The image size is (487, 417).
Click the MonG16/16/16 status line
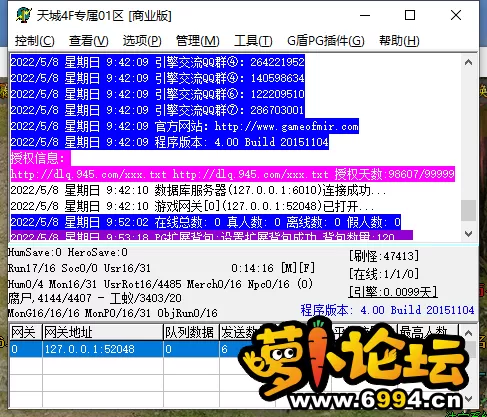[113, 313]
